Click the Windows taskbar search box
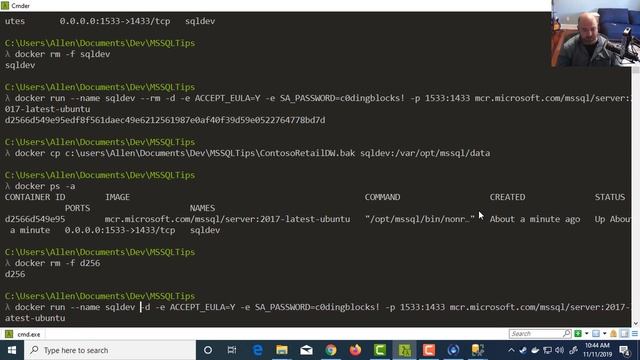 coord(110,350)
